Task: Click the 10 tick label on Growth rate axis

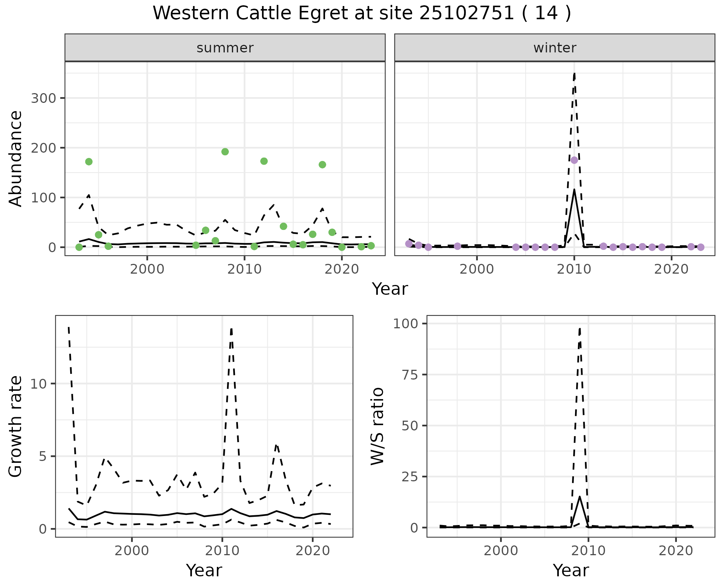Action: (39, 384)
